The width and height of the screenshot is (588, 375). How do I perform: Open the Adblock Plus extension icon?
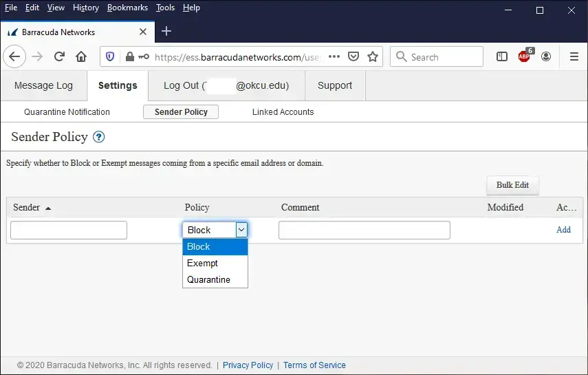click(x=525, y=56)
